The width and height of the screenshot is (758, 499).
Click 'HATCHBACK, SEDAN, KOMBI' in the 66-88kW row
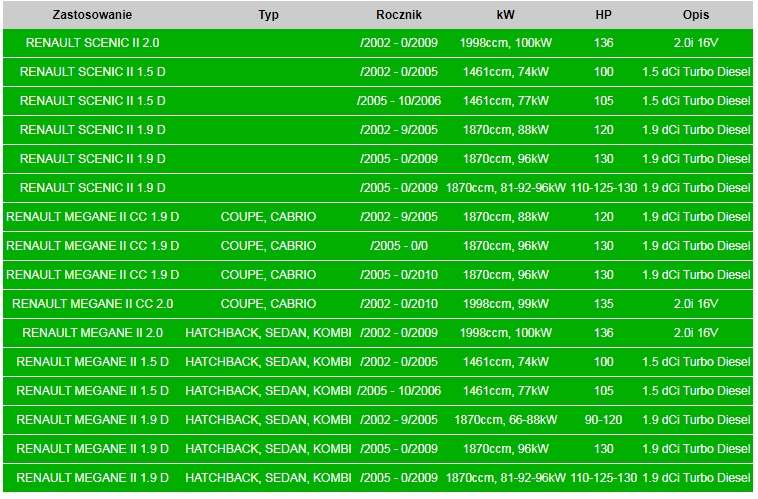[x=268, y=420]
